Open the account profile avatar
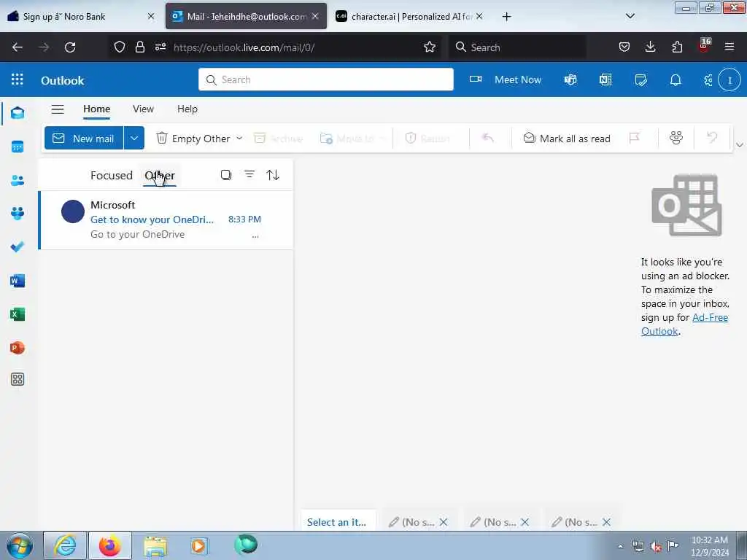 (x=729, y=80)
